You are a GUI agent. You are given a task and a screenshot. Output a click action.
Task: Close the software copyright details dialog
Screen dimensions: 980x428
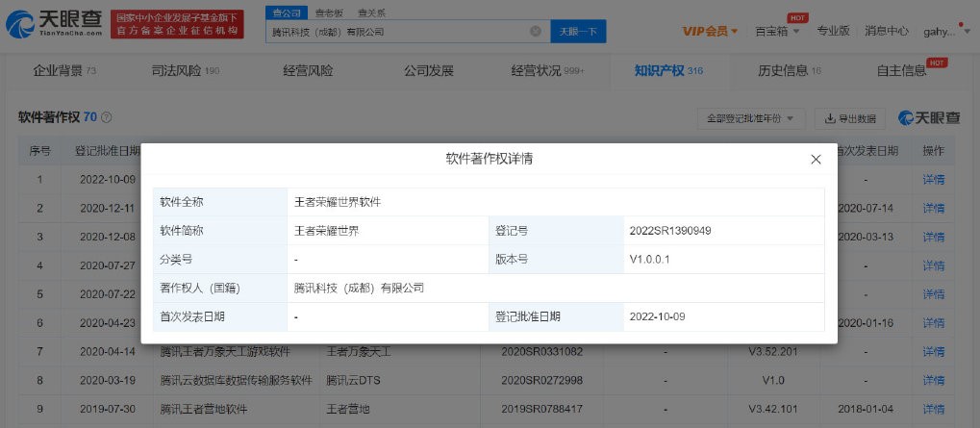coord(816,159)
